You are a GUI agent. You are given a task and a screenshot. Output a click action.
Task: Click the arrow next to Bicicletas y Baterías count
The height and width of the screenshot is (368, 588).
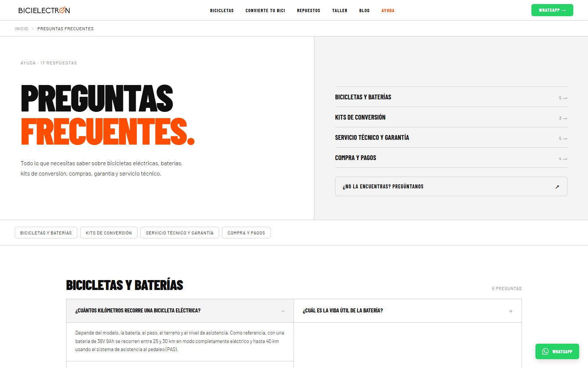(x=565, y=98)
